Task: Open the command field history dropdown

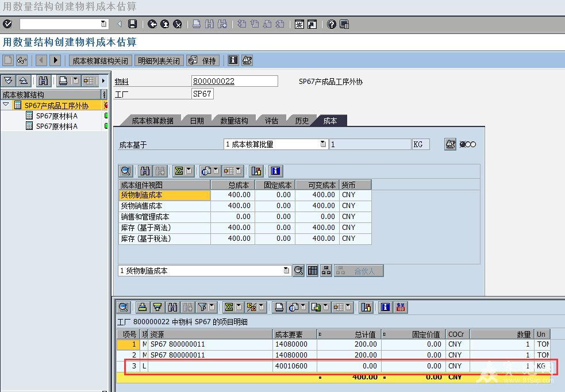Action: pyautogui.click(x=103, y=24)
